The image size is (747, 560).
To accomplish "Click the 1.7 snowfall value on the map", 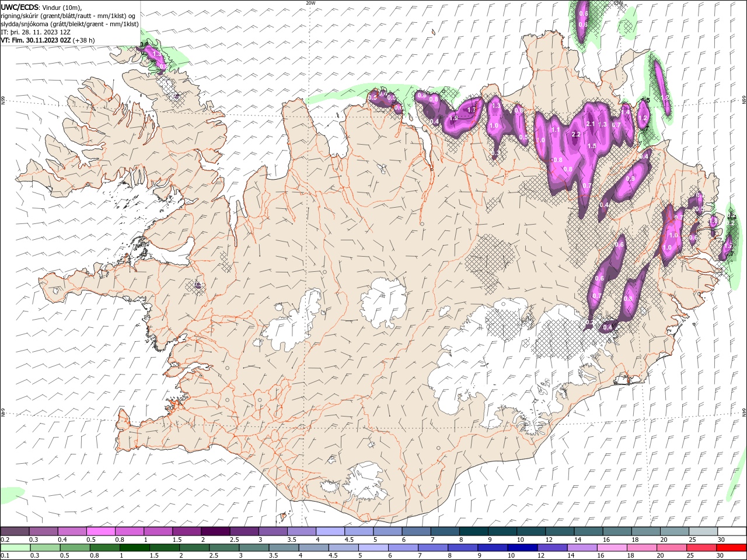I will (472, 109).
